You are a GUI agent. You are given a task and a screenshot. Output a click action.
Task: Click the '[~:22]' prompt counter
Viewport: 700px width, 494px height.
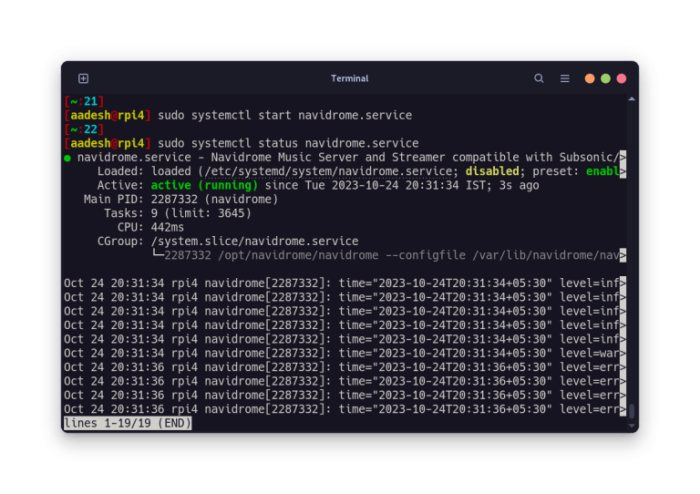(x=84, y=129)
